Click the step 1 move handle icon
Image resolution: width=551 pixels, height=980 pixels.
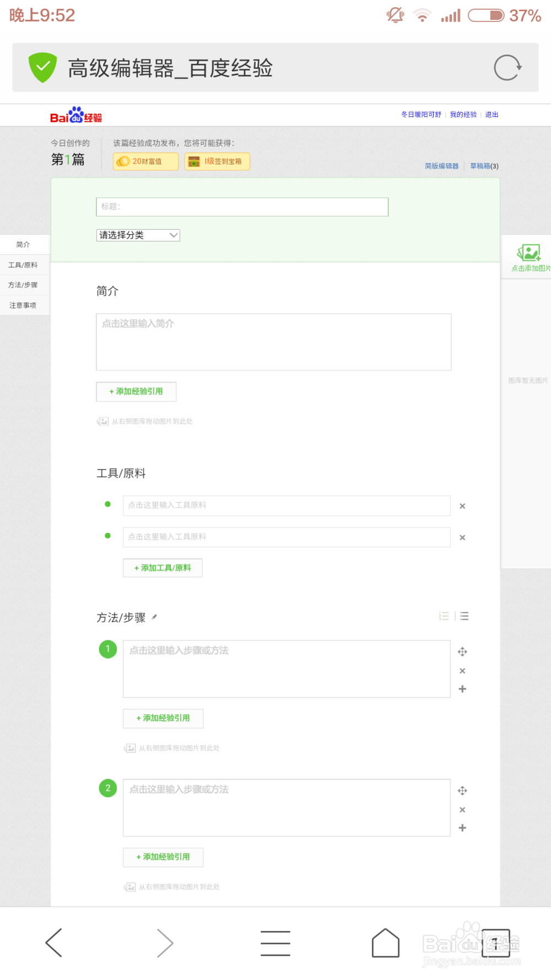pos(462,652)
